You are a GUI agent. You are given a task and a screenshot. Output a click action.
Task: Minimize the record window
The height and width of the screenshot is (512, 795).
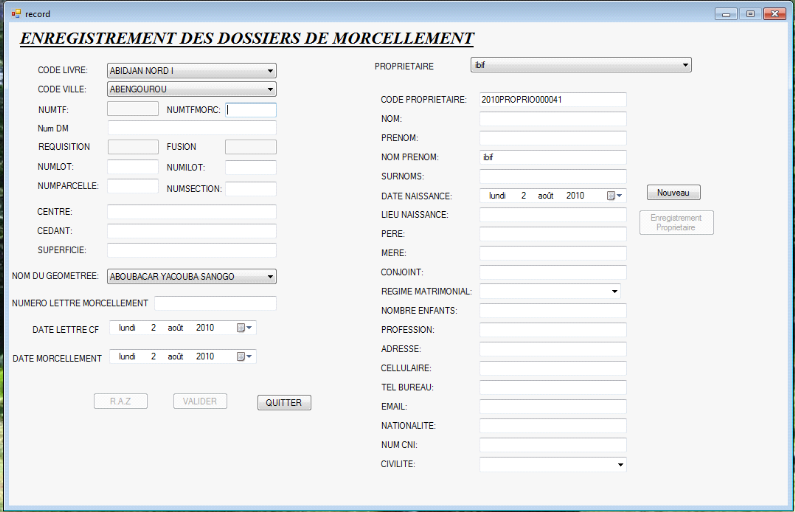tap(726, 14)
